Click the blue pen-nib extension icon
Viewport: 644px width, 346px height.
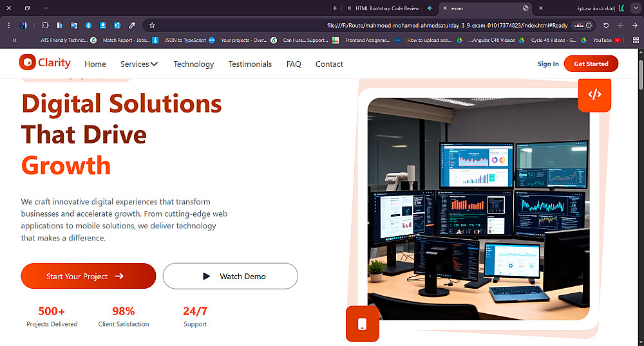point(88,26)
